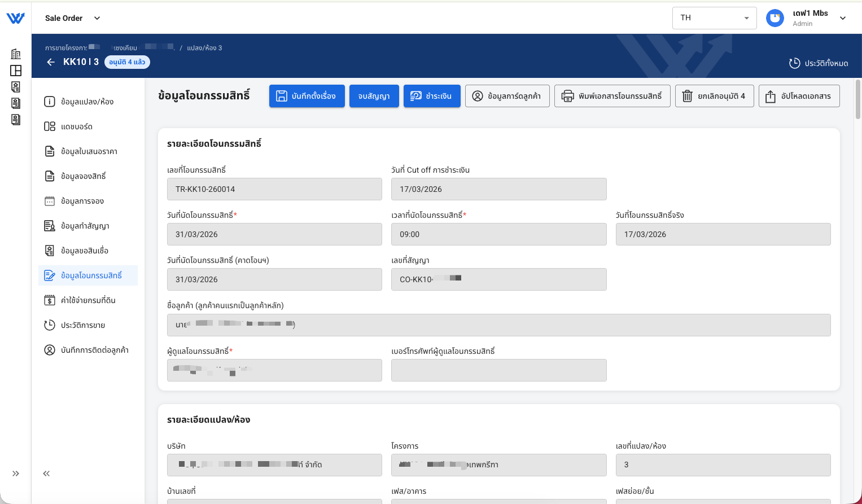Click the person icon on ข้อมูลการ์ดลูกค้า
Screen dimensions: 862x504
pos(477,96)
